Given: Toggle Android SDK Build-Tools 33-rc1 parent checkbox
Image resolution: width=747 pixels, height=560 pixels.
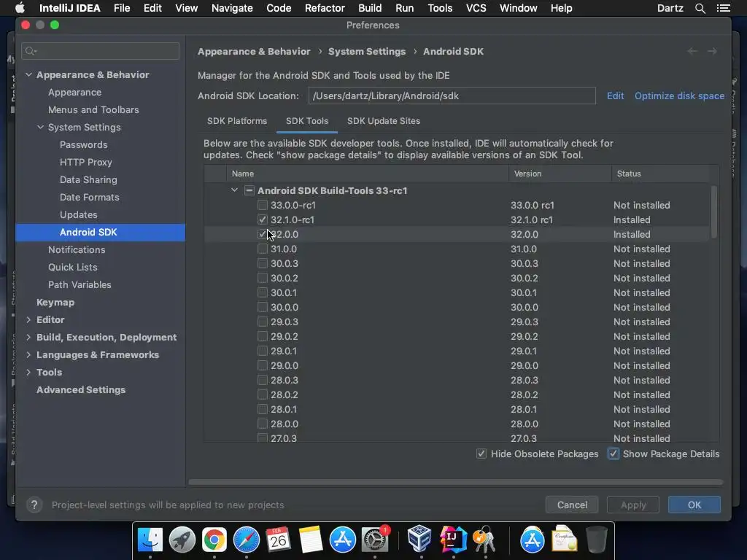Looking at the screenshot, I should pos(249,190).
